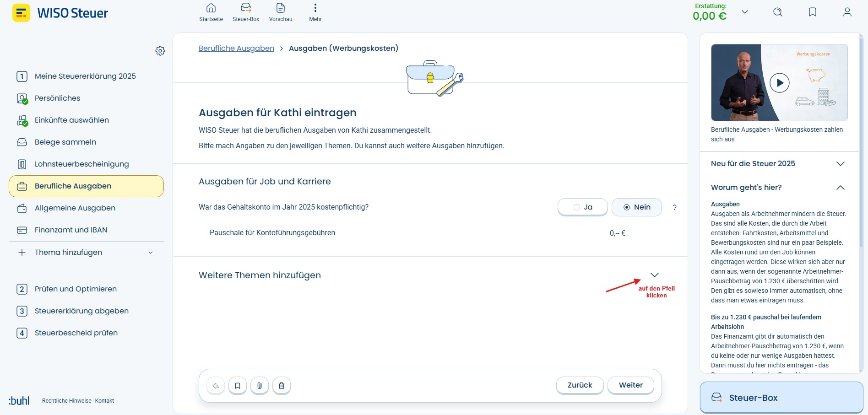Open Kontakt link in footer
Screen dimensions: 868x415
(x=104, y=401)
